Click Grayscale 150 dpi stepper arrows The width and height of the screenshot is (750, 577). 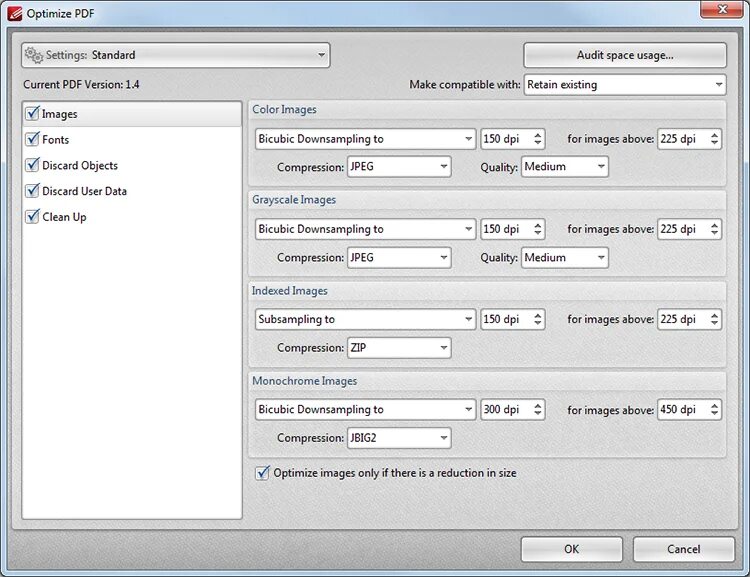538,229
